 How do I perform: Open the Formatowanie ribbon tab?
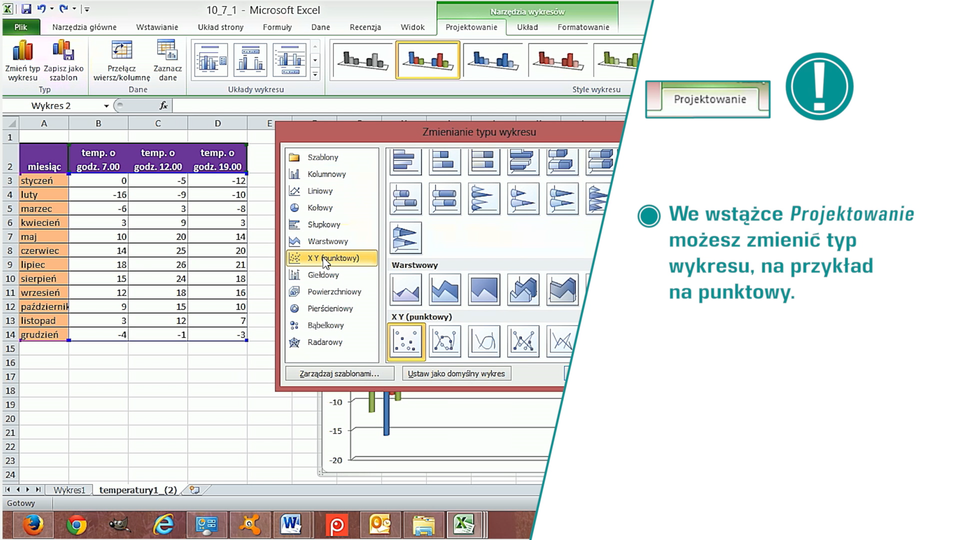coord(583,28)
